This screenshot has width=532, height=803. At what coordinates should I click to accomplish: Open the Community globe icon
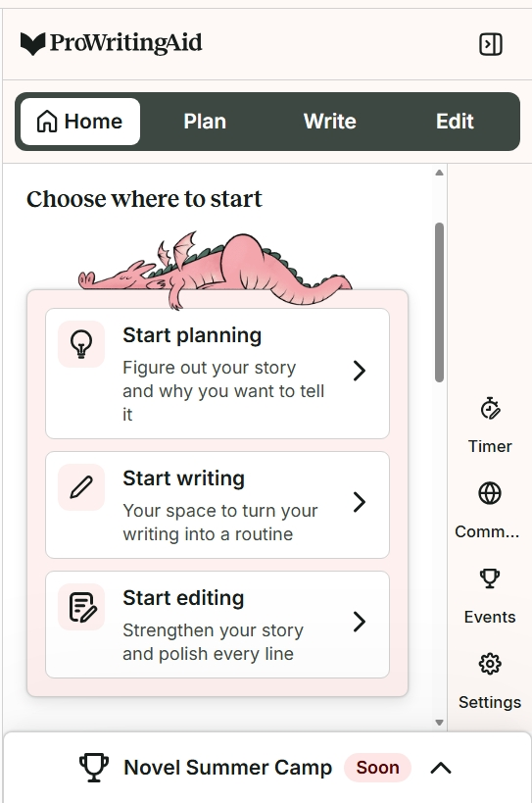pos(490,494)
